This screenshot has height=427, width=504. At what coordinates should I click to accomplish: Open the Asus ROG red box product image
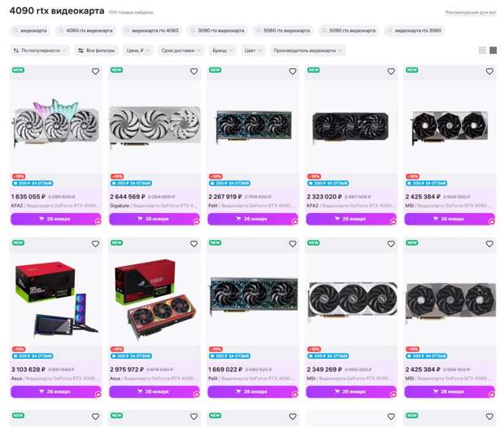155,299
